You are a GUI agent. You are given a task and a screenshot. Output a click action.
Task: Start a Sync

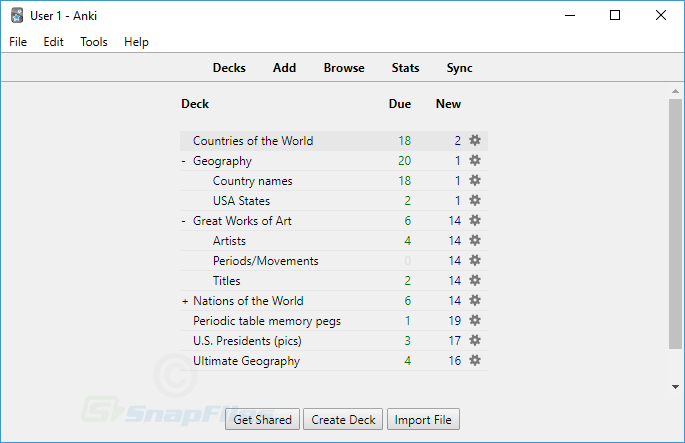point(459,68)
